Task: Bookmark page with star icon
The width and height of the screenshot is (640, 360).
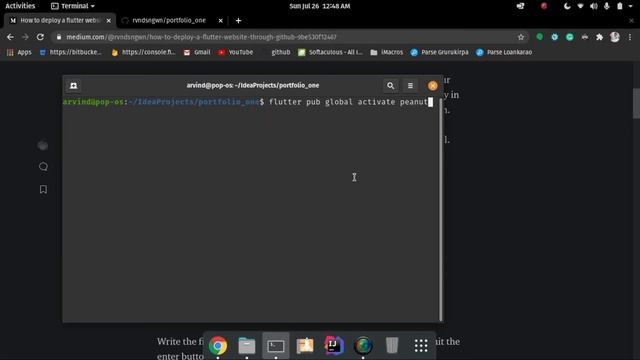Action: [521, 37]
